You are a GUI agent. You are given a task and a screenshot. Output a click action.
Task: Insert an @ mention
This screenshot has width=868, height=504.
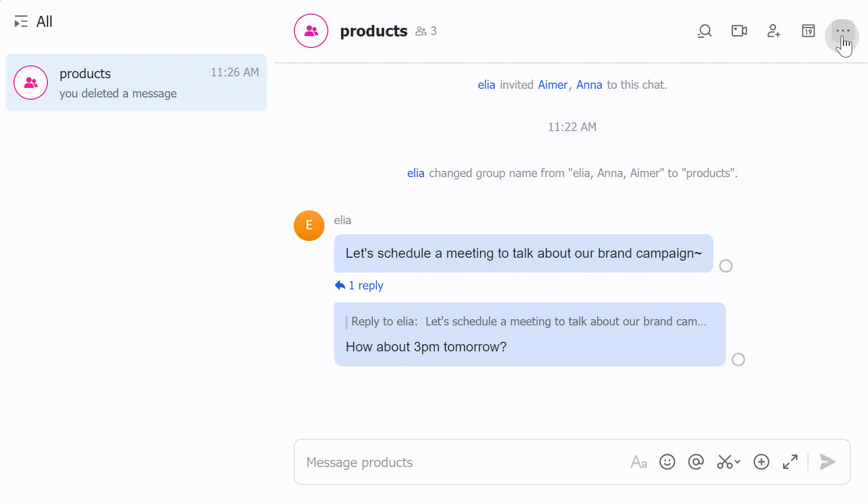tap(695, 462)
